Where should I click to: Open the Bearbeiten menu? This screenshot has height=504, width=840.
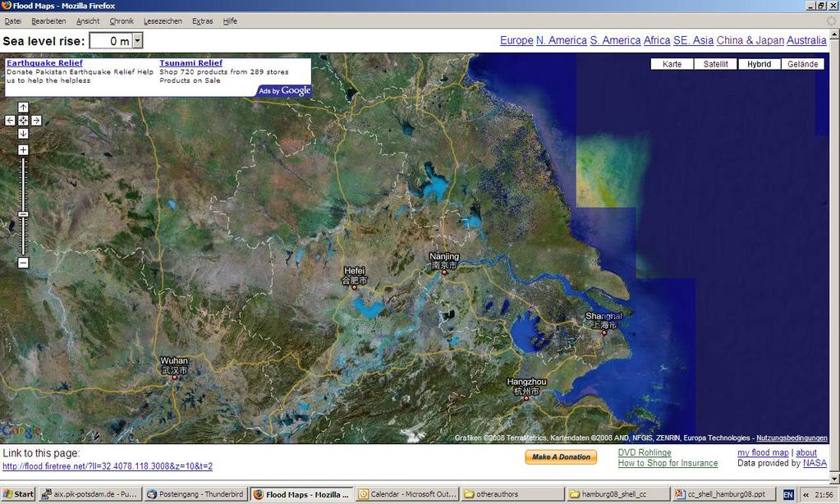(48, 21)
